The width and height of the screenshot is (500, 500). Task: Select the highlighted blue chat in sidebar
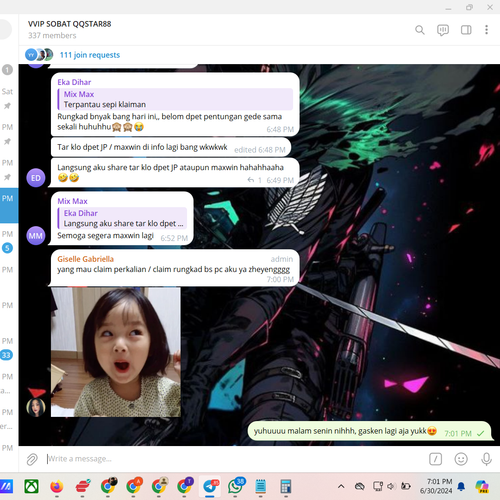9,205
